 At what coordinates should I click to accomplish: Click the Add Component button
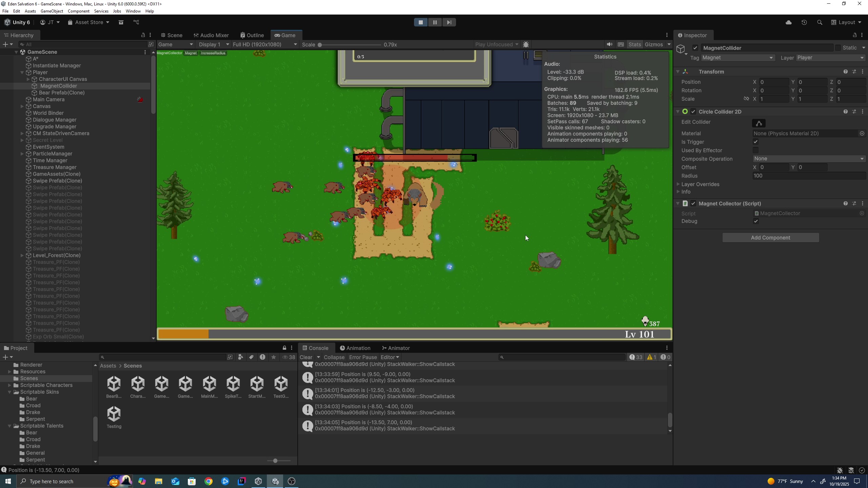[770, 238]
